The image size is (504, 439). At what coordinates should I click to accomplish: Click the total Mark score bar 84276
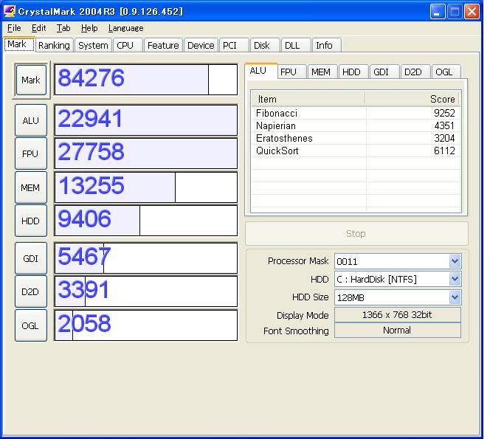click(x=146, y=80)
